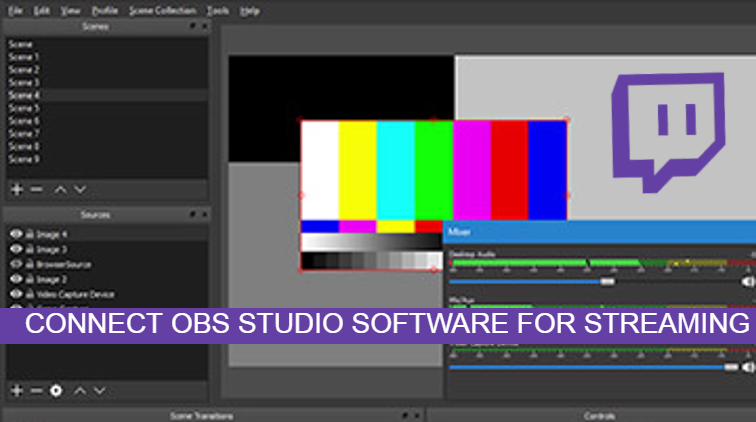Select the first item named Scene
This screenshot has height=422, width=756.
(x=107, y=44)
